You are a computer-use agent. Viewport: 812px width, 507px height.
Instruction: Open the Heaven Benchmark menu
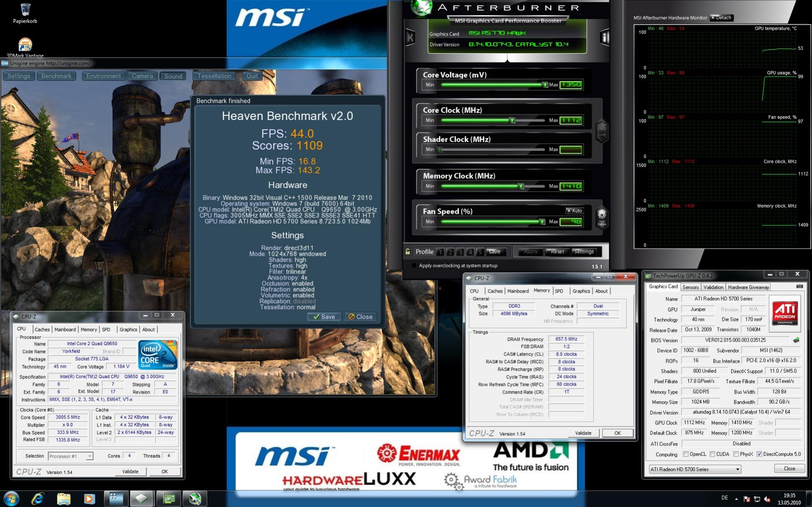pos(56,76)
